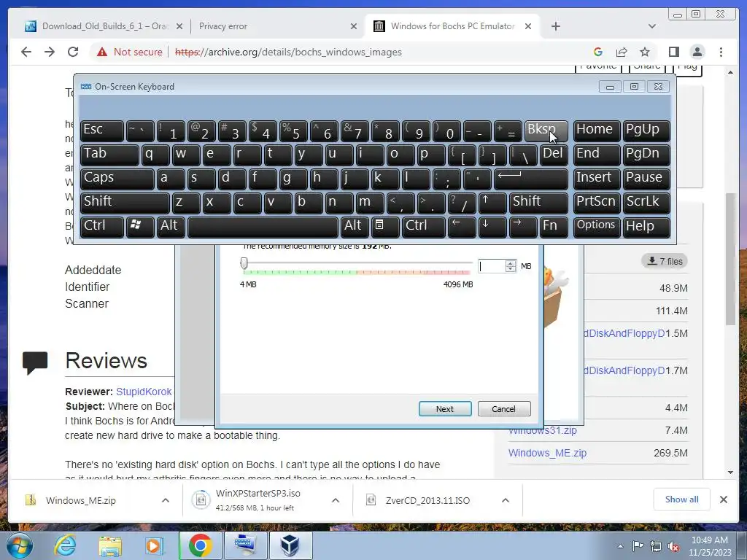The height and width of the screenshot is (560, 747).
Task: Open the Chrome three-dot menu
Action: (x=721, y=52)
